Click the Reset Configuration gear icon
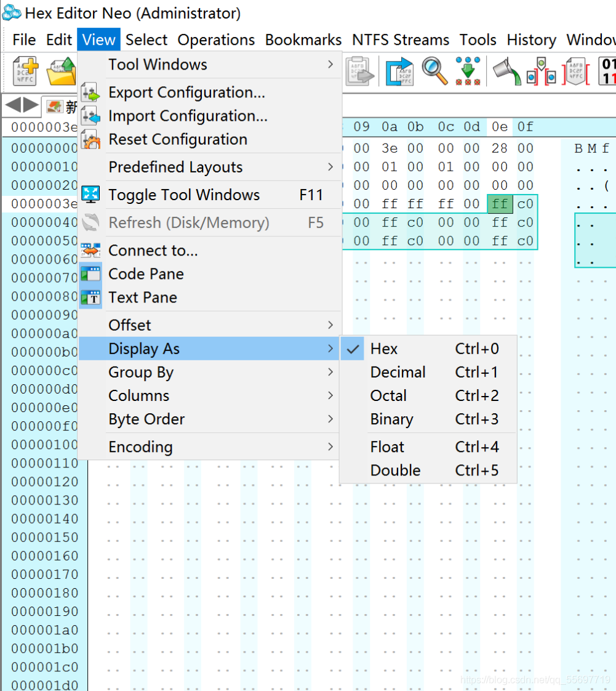Image resolution: width=616 pixels, height=691 pixels. pyautogui.click(x=90, y=139)
